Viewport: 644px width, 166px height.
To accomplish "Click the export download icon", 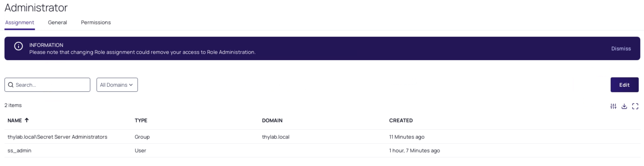I will 624,106.
